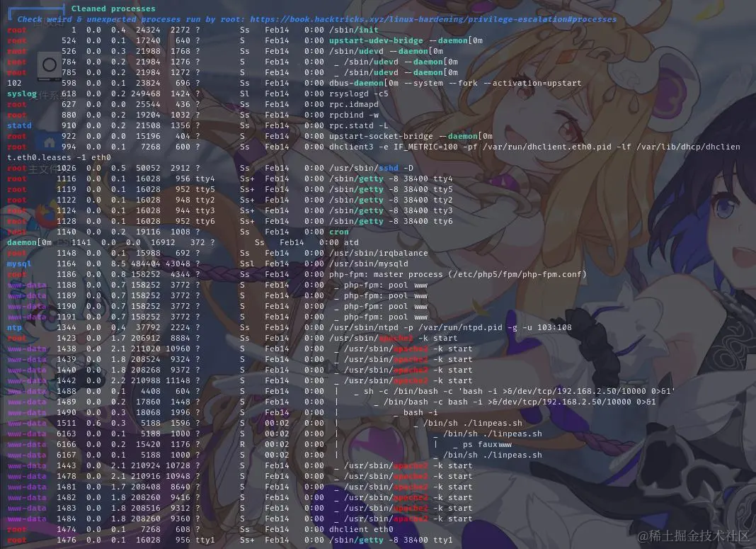Screen dimensions: 756x549
Task: Click PID 1484 of the apache2 worker
Action: coord(66,518)
